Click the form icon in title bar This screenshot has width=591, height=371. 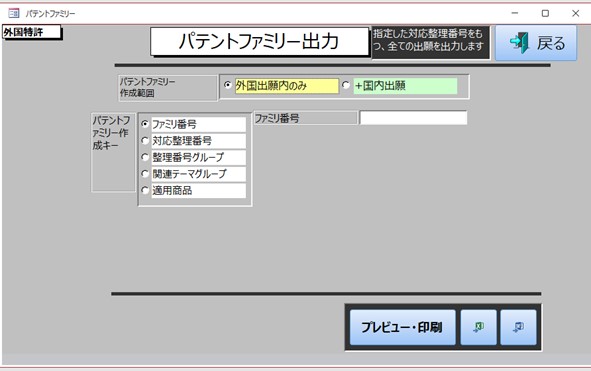14,14
